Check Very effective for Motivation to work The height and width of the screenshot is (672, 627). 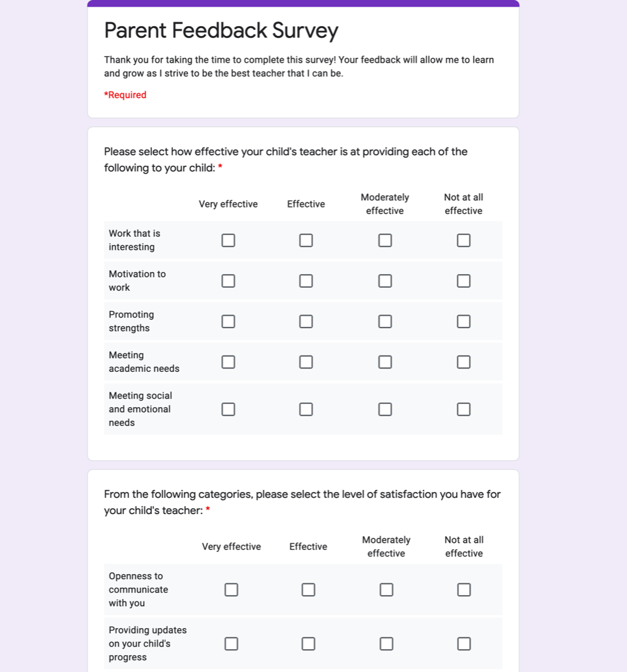(228, 281)
